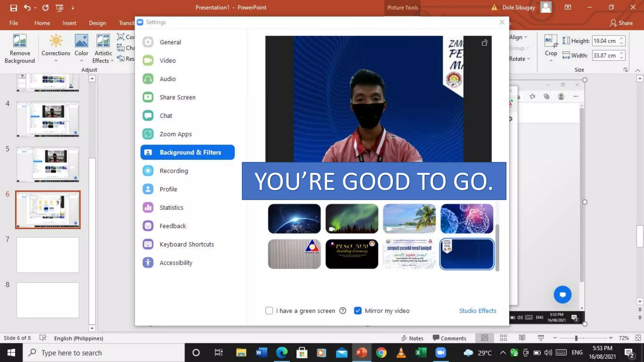Toggle the Notes pane button
The width and height of the screenshot is (644, 362).
[x=412, y=338]
